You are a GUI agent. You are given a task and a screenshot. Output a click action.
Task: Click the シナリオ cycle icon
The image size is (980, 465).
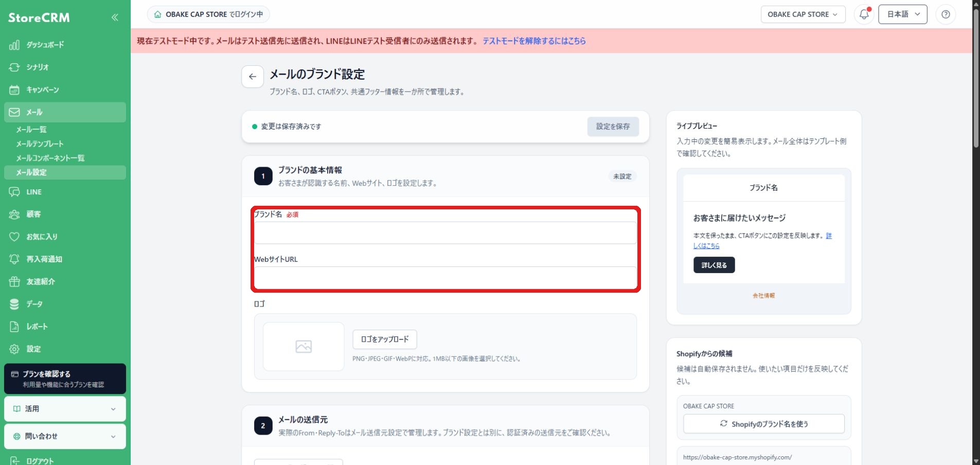(x=14, y=67)
